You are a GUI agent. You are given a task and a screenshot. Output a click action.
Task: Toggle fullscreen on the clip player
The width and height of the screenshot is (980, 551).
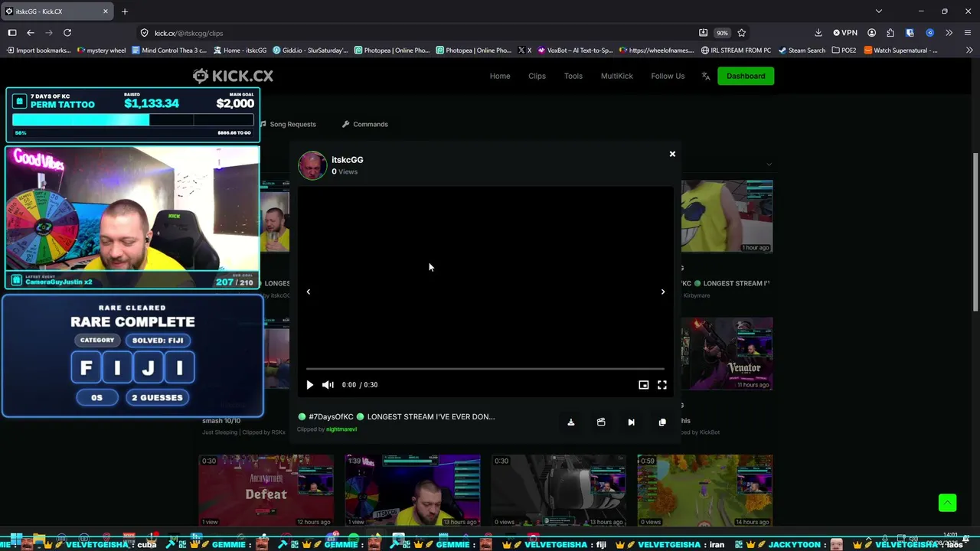662,385
